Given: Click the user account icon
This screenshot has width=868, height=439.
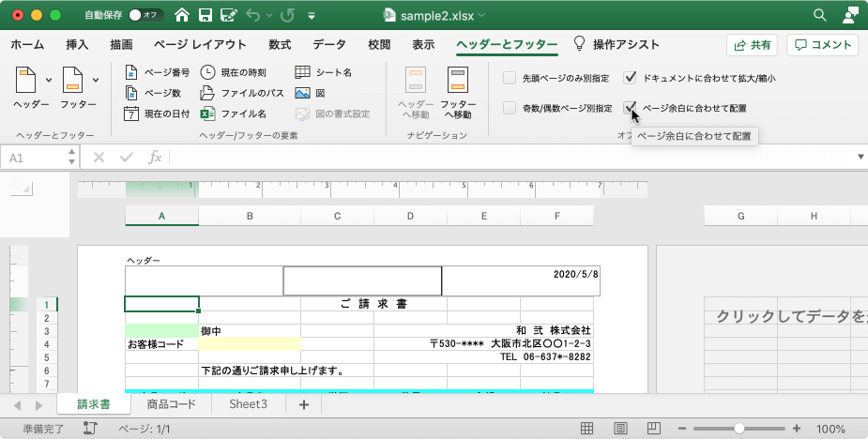Looking at the screenshot, I should [850, 15].
